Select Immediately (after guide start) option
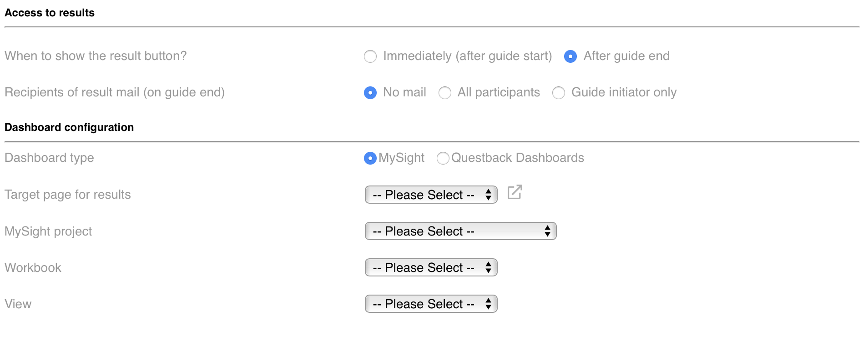 (370, 56)
